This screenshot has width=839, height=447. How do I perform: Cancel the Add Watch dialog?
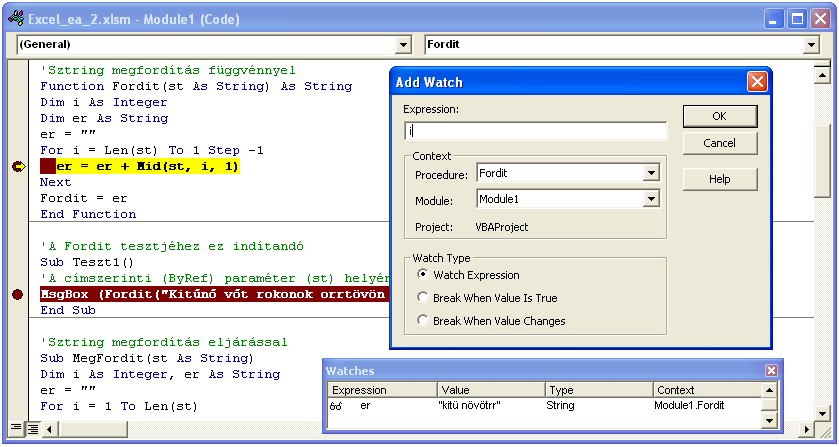coord(720,143)
